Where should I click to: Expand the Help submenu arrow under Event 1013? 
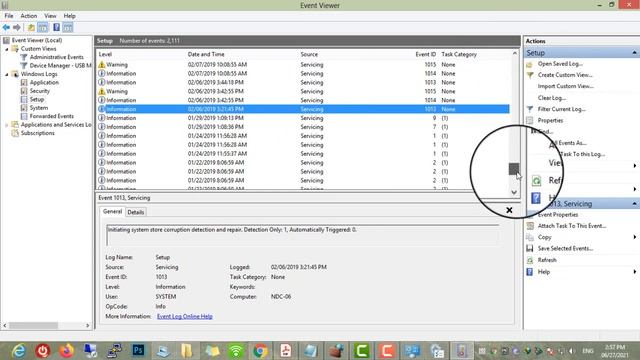tap(635, 272)
